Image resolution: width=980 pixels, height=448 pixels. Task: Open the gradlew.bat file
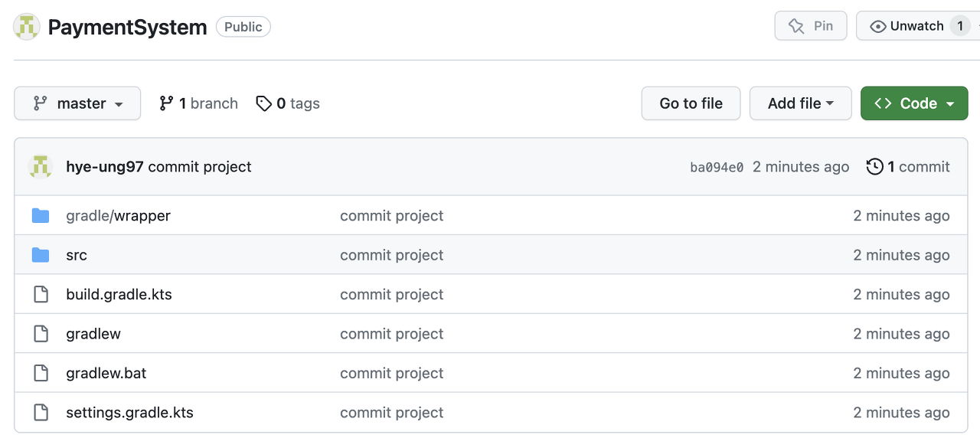click(106, 373)
